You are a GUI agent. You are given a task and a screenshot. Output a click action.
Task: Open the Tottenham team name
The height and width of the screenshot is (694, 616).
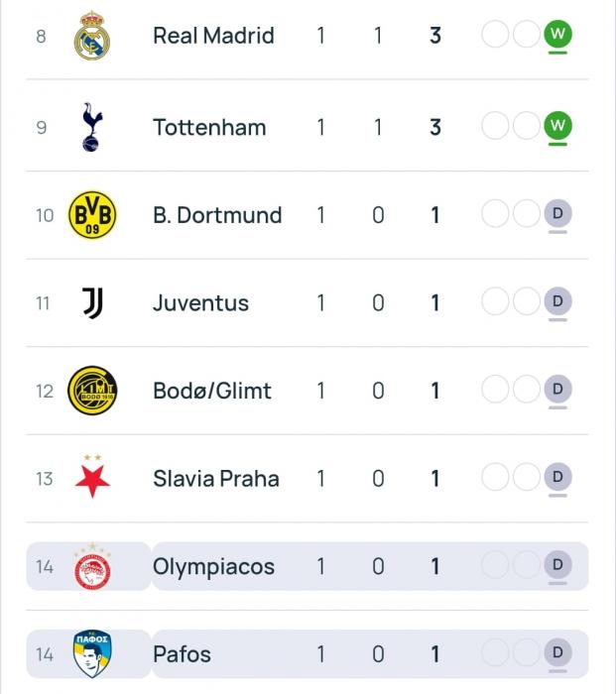[209, 128]
